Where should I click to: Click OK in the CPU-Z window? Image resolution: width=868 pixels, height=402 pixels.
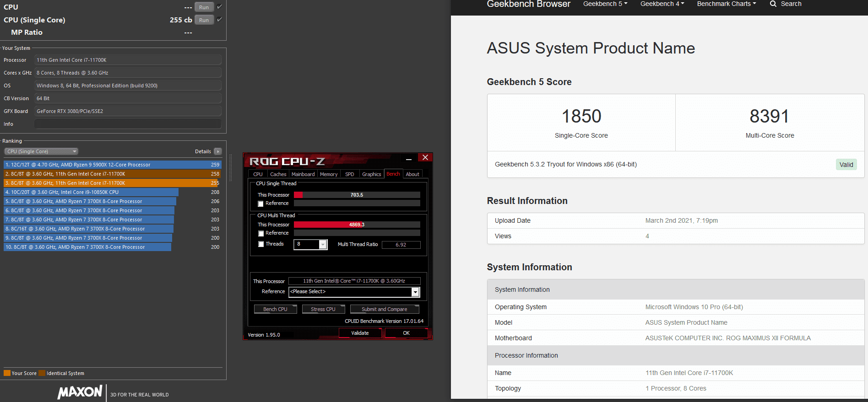point(407,333)
